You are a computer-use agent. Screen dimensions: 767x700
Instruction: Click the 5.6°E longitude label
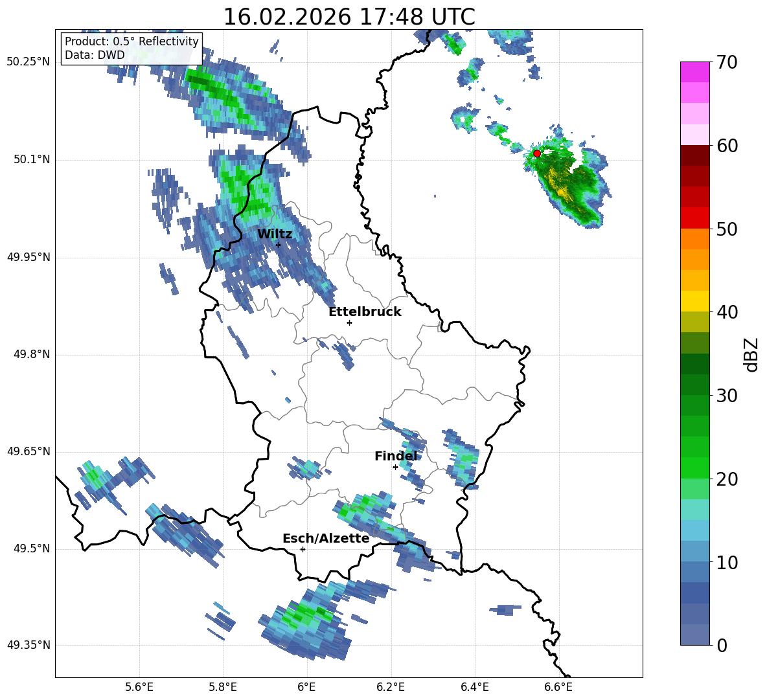[139, 687]
